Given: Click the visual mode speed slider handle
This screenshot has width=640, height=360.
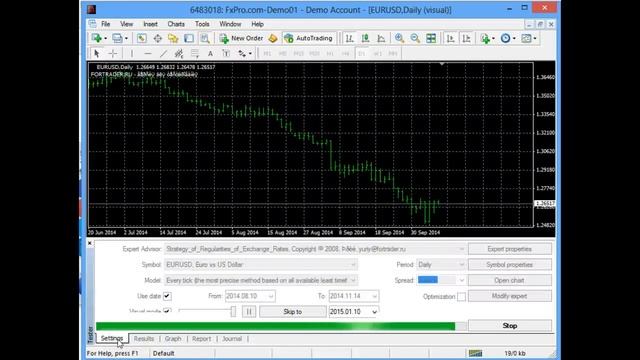Looking at the screenshot, I should 233,311.
